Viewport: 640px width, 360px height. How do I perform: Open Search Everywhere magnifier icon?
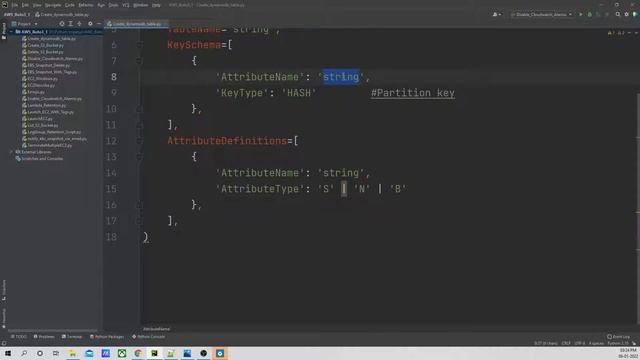point(618,14)
